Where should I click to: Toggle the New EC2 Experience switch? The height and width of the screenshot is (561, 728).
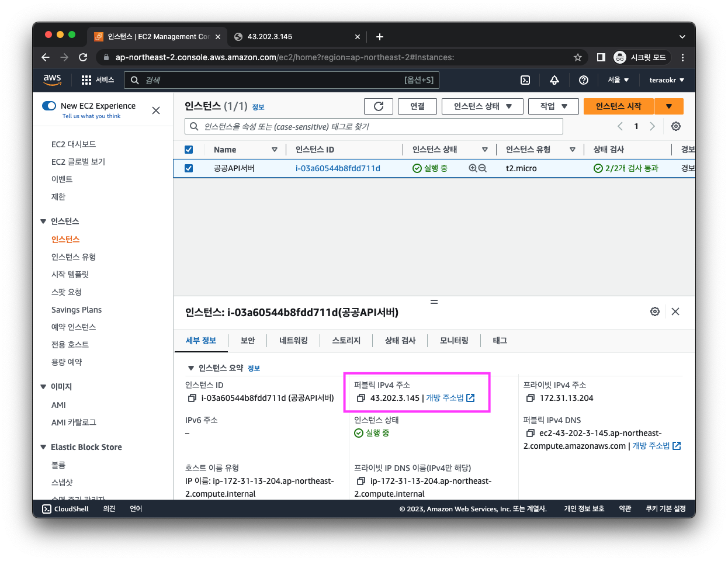[x=48, y=106]
